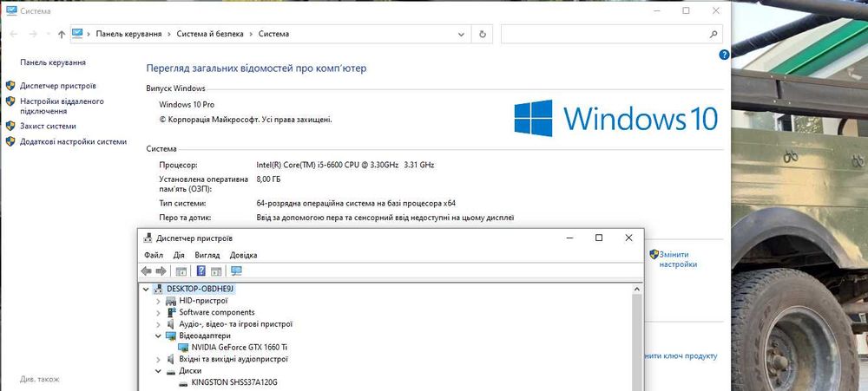Click the System window title icon
The image size is (868, 391).
(11, 10)
